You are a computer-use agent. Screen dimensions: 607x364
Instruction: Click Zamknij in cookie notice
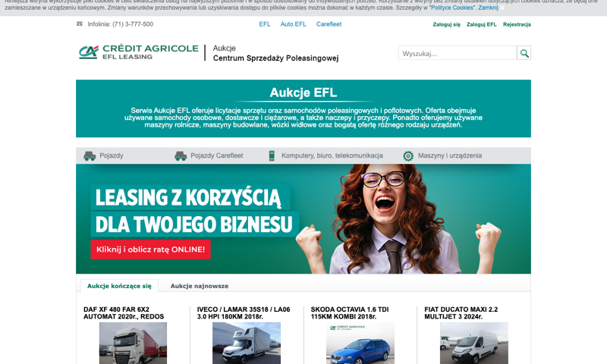click(x=488, y=8)
